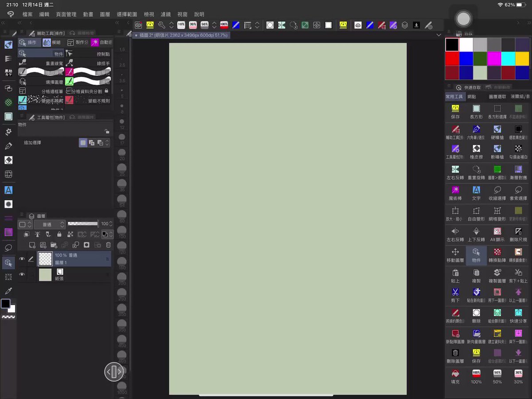This screenshot has height=399, width=532.
Task: Click the 橡皮擦 eraser icon
Action: tap(476, 149)
